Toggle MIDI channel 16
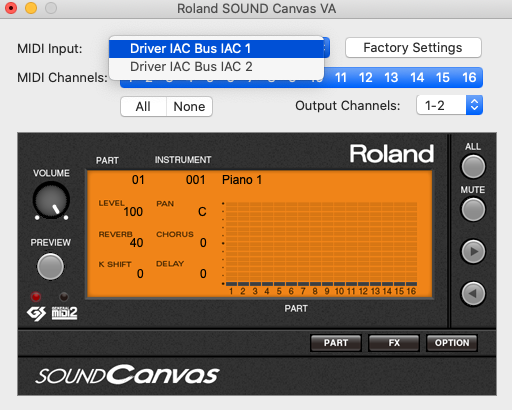Viewport: 512px width, 410px height. [x=469, y=78]
